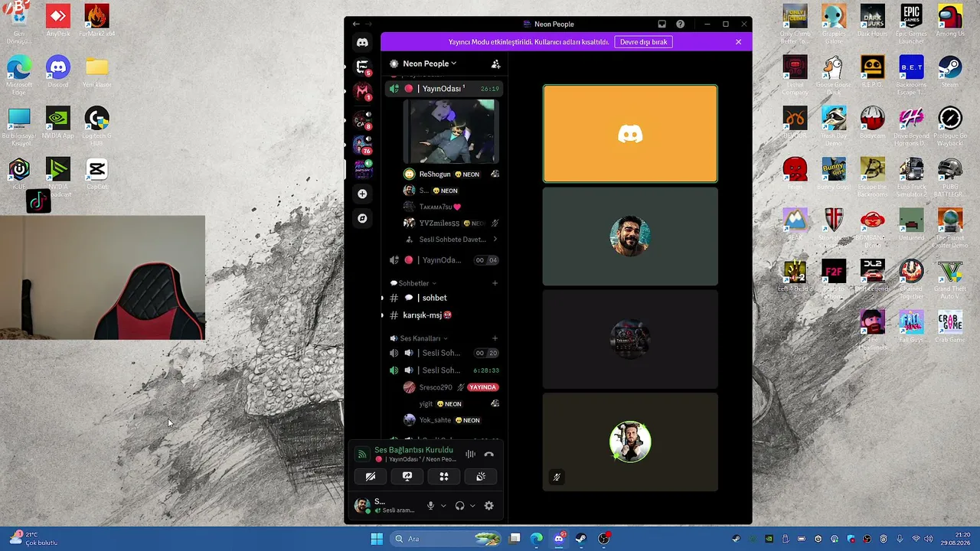This screenshot has height=551, width=980.
Task: Open AnyDesk desktop shortcut
Action: point(57,21)
